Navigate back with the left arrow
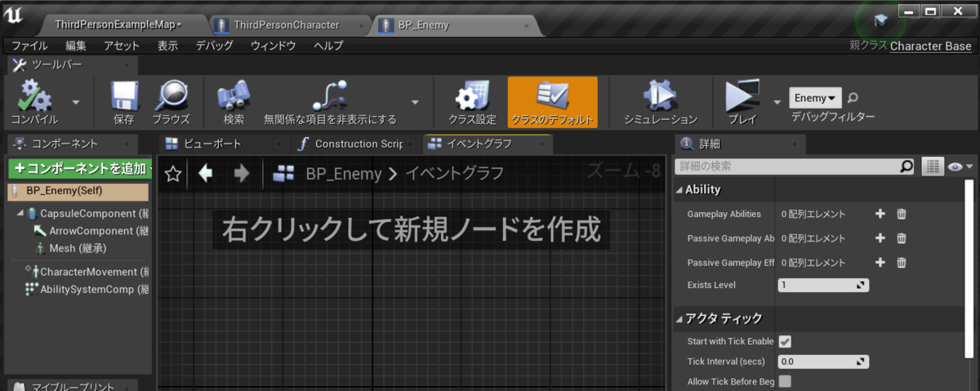The width and height of the screenshot is (980, 391). coord(206,173)
